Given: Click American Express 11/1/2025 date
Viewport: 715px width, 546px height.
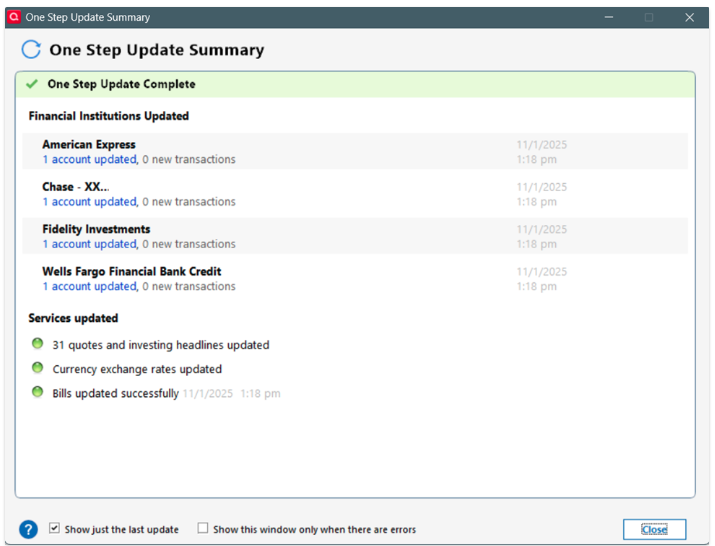Looking at the screenshot, I should coord(542,145).
